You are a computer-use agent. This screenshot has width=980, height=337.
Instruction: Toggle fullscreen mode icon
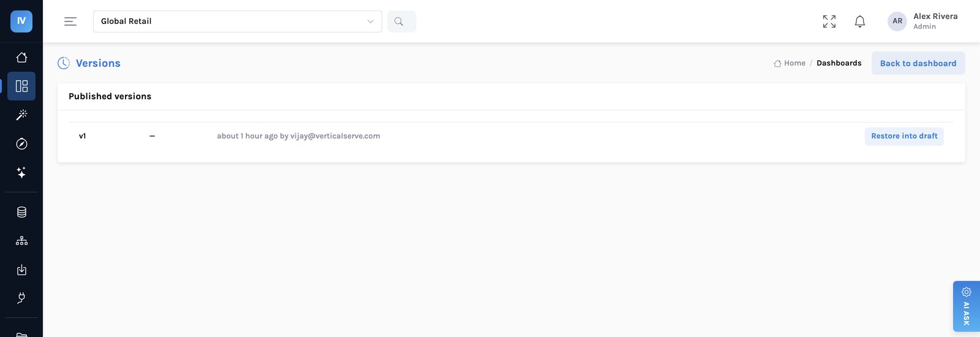829,21
